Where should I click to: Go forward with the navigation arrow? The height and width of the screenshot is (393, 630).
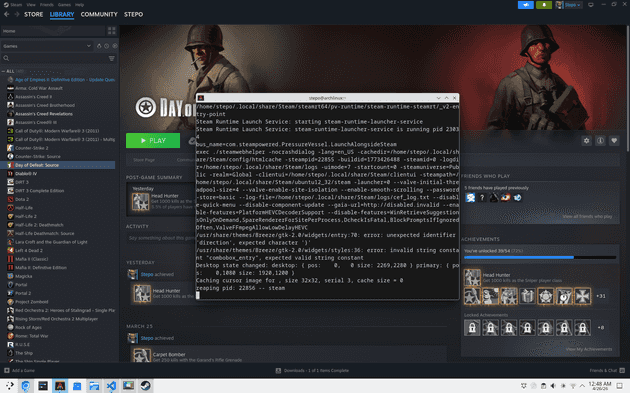click(x=16, y=14)
